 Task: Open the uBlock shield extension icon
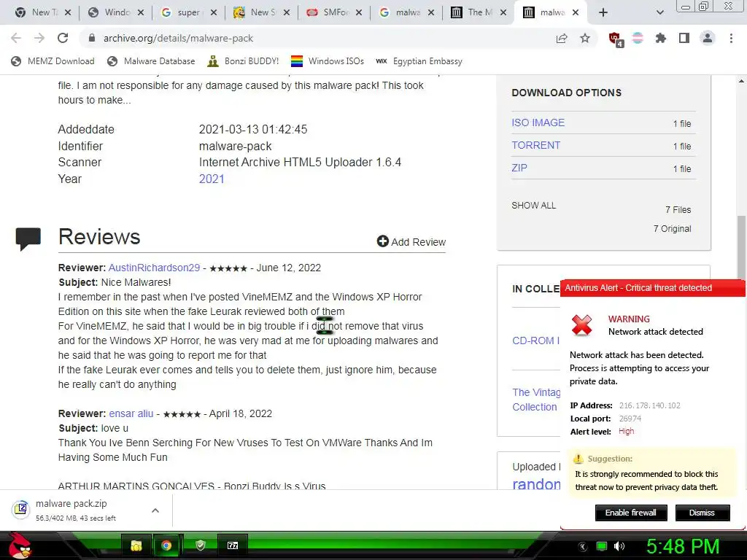[616, 39]
